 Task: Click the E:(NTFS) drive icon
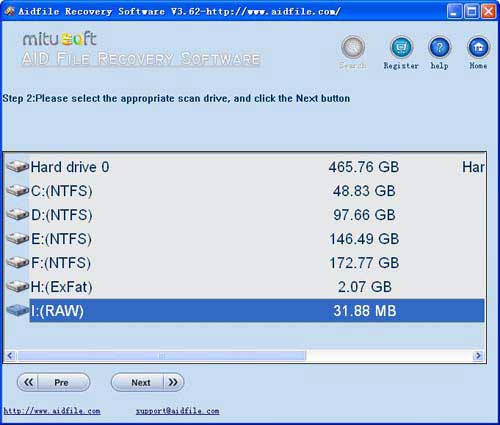click(18, 238)
